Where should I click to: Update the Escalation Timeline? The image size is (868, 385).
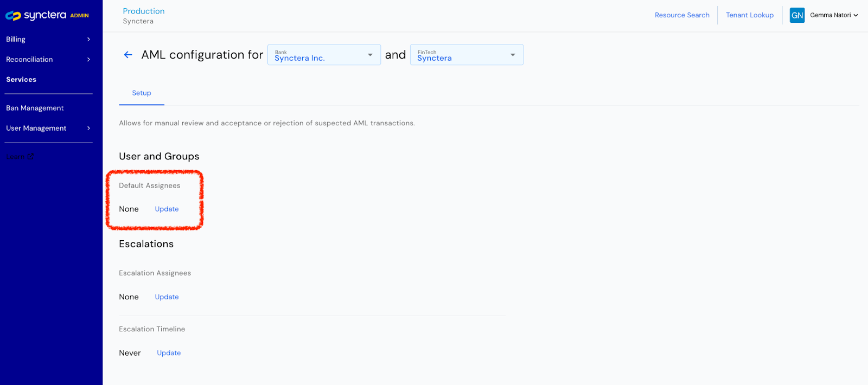[x=169, y=352]
